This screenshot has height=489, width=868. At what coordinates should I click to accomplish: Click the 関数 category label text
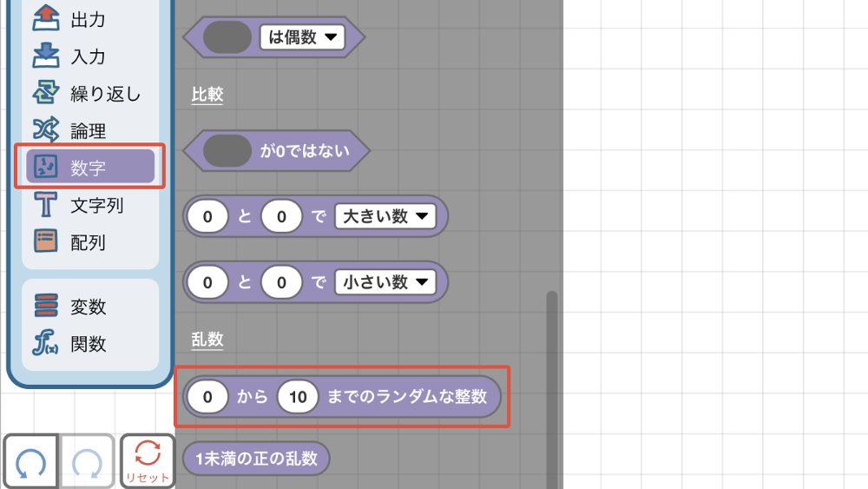pos(88,344)
